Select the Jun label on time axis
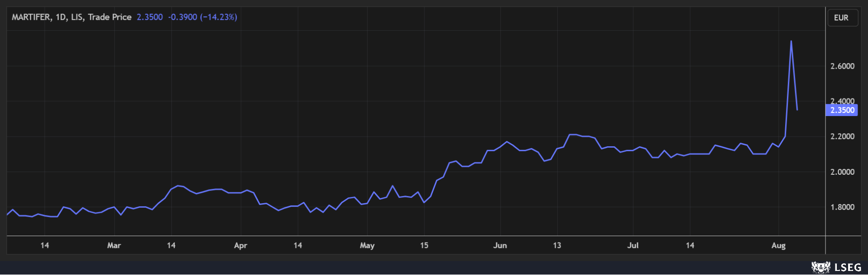 click(500, 245)
